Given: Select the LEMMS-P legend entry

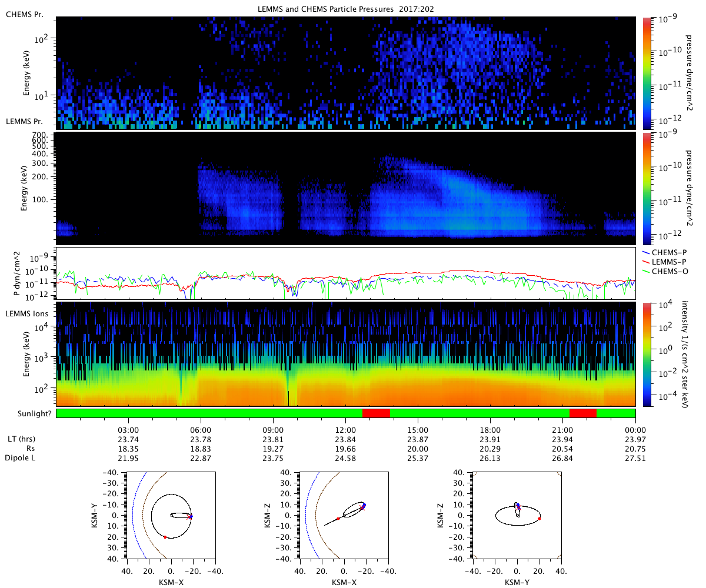Looking at the screenshot, I should click(665, 262).
